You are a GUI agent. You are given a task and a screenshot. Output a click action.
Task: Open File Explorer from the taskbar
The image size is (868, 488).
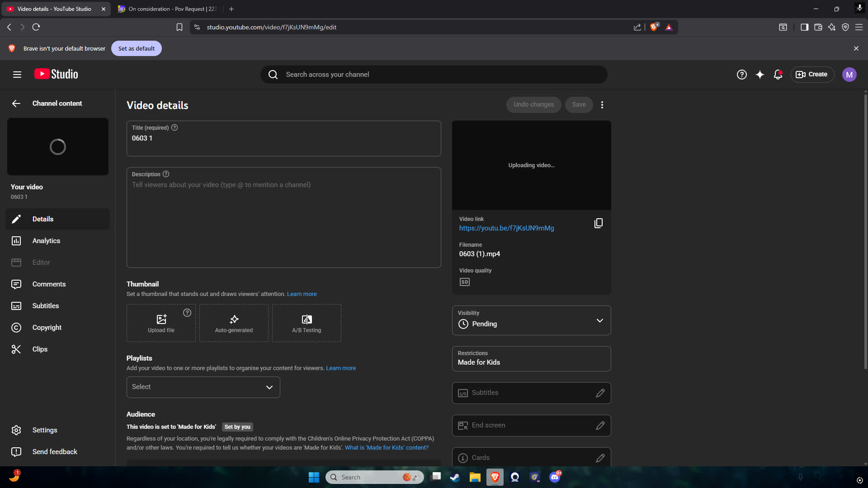(475, 477)
